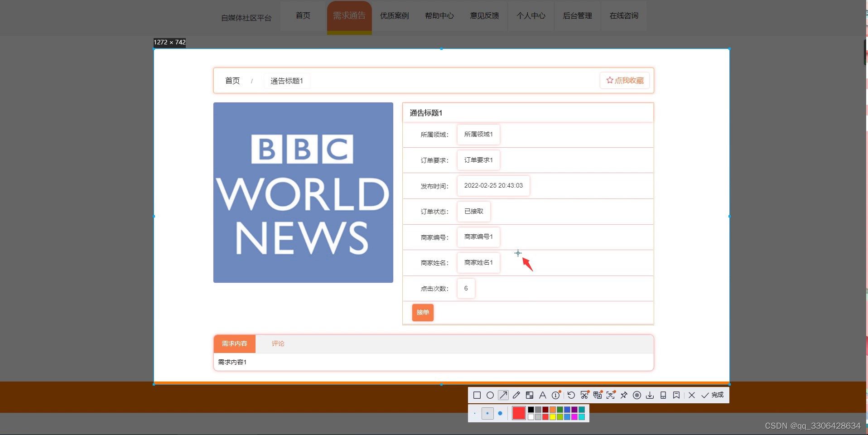Click the 已接取 order status value
This screenshot has height=435, width=868.
click(x=474, y=212)
